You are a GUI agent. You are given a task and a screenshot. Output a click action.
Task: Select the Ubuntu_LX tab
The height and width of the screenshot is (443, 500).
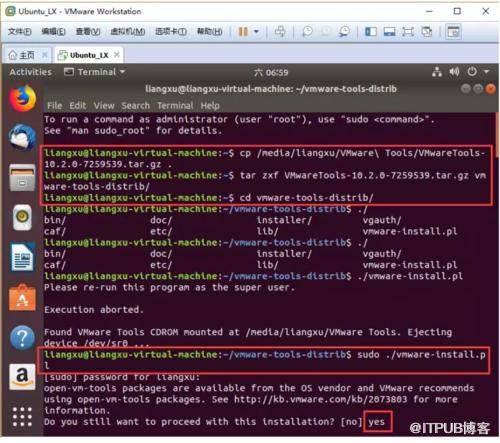pyautogui.click(x=89, y=55)
